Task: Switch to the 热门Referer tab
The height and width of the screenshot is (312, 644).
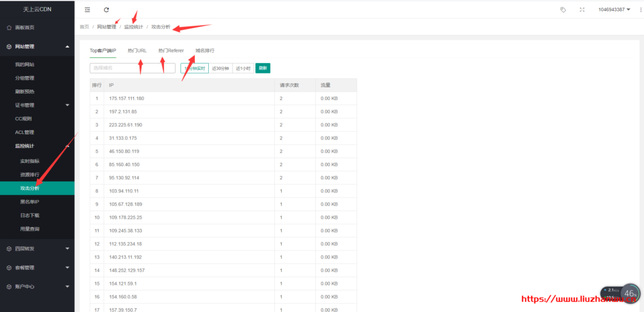Action: [x=170, y=50]
